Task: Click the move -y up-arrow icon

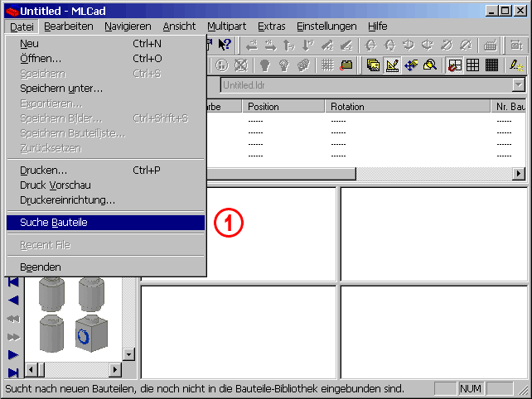Action: click(x=288, y=45)
